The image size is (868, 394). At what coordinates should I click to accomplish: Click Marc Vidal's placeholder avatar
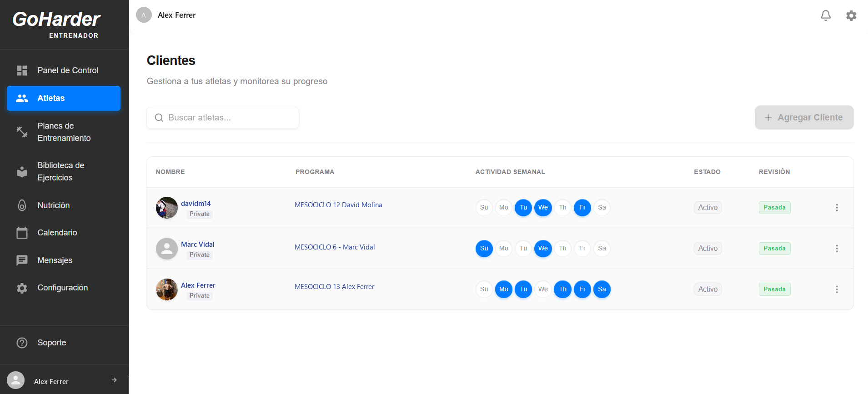(167, 249)
